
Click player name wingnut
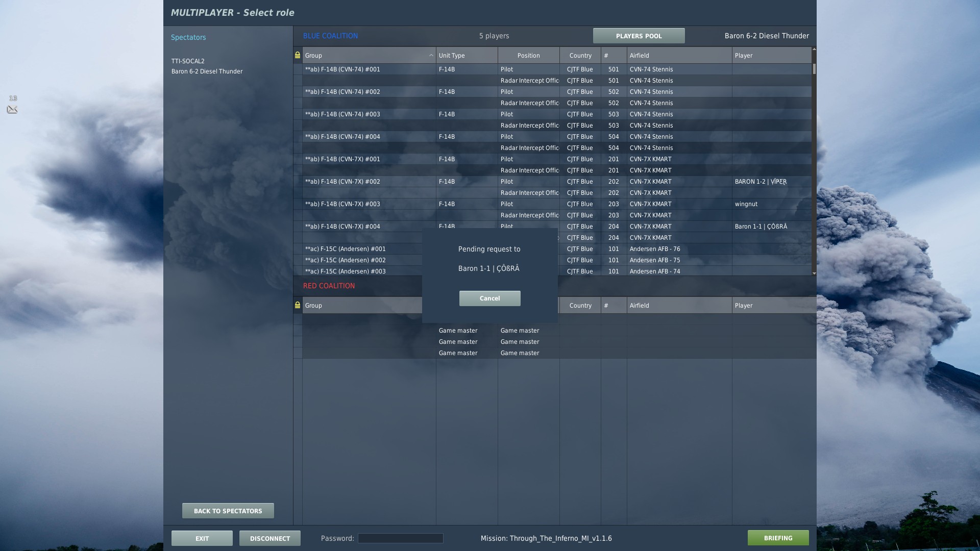746,204
